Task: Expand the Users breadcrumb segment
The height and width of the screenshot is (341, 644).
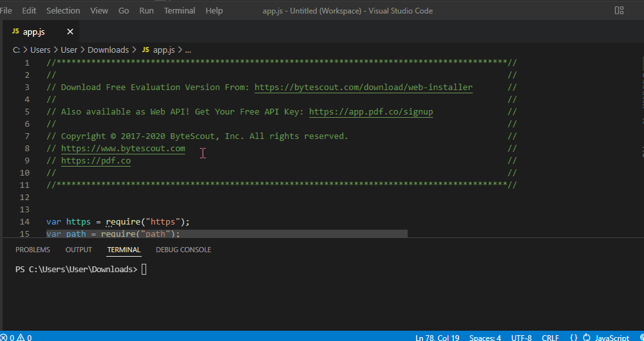Action: point(40,50)
